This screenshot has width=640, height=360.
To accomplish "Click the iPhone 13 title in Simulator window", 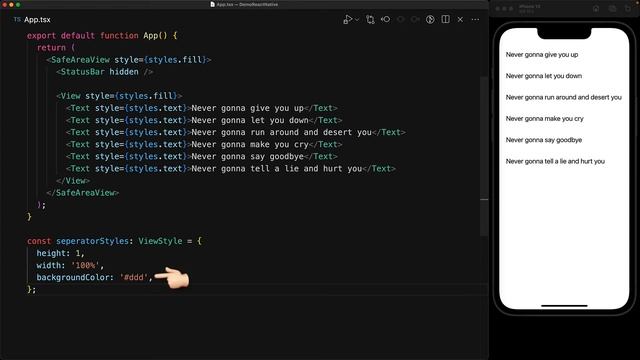I will coord(529,7).
